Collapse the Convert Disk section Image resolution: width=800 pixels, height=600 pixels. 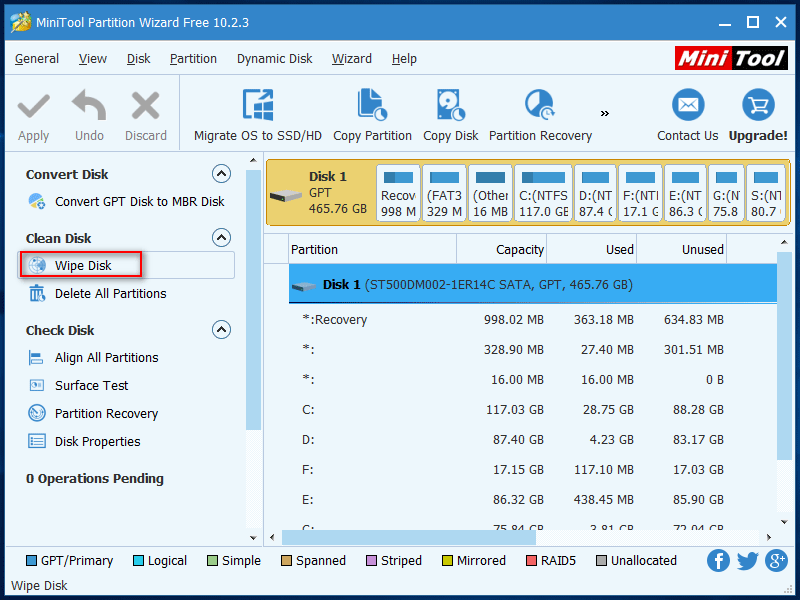(221, 174)
